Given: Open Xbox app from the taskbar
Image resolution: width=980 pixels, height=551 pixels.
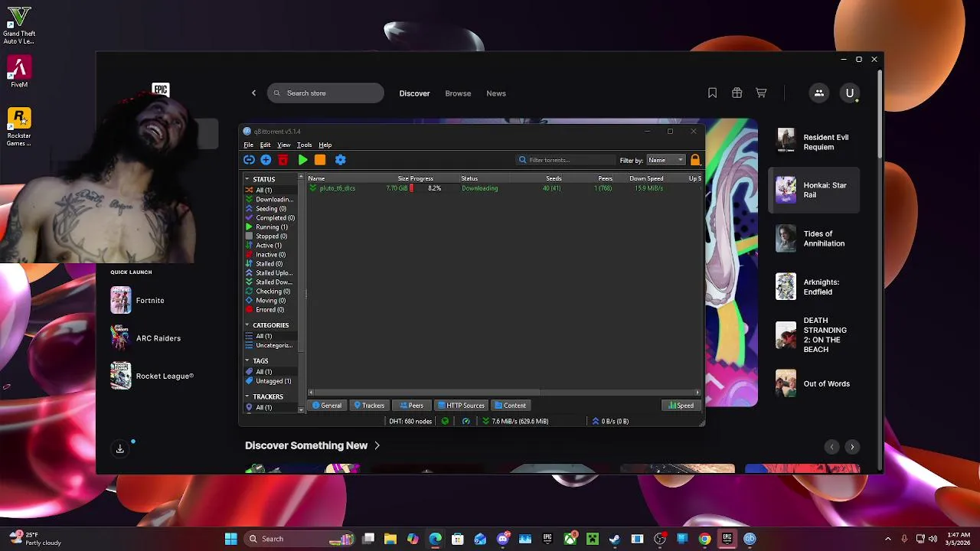Looking at the screenshot, I should [570, 539].
